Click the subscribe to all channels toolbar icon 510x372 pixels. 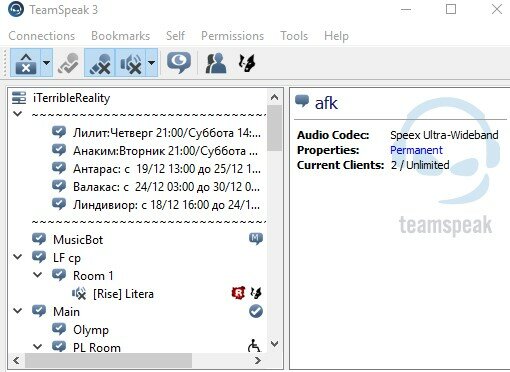(x=68, y=63)
